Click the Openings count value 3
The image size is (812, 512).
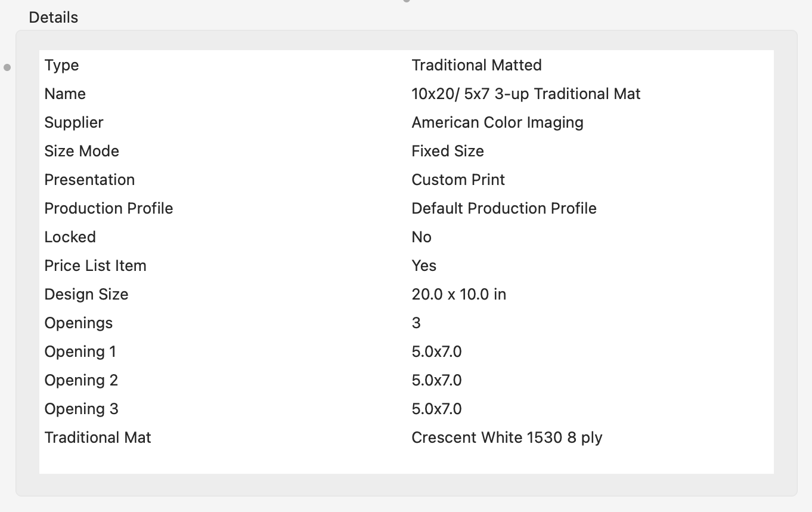point(416,323)
